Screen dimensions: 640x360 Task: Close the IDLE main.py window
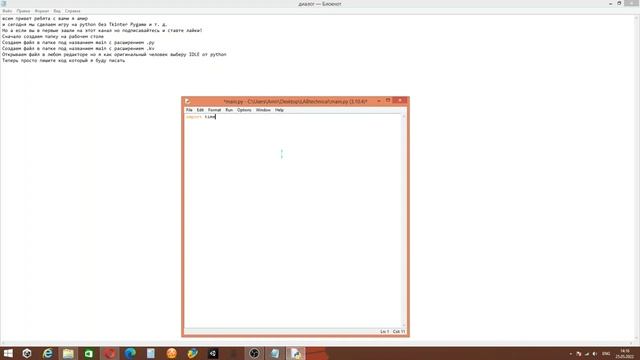(x=400, y=100)
